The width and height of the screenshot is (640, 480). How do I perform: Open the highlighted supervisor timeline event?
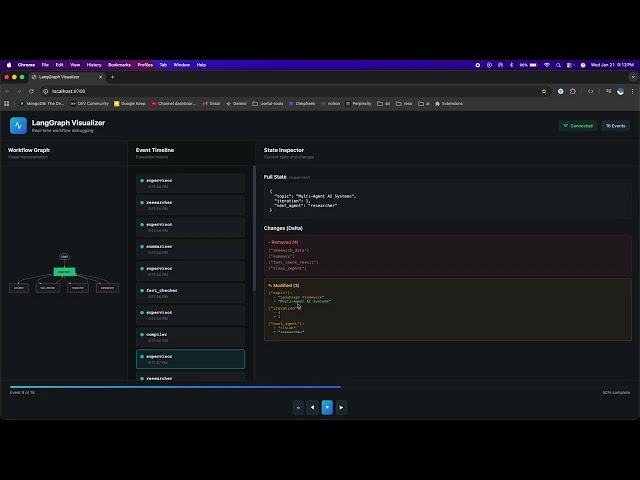[x=190, y=359]
